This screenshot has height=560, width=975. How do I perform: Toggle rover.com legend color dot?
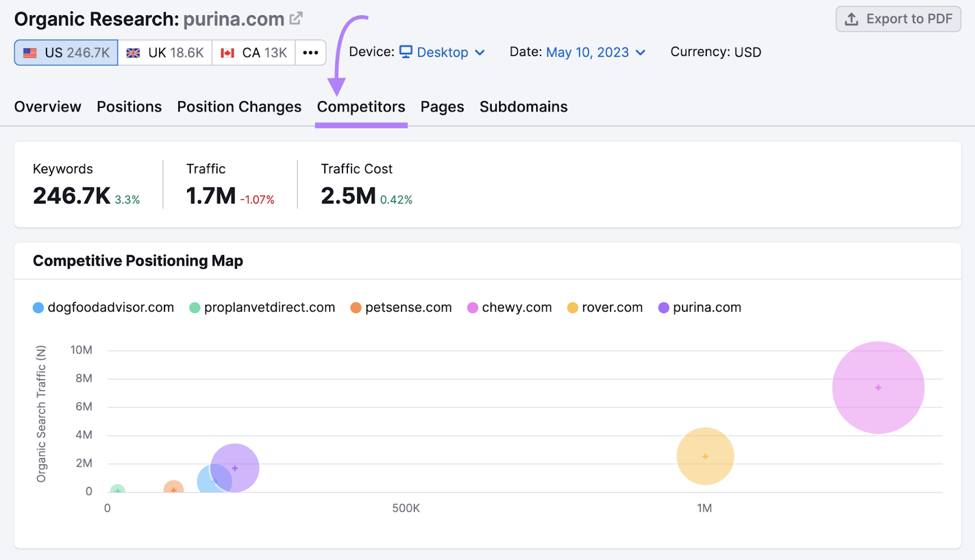pyautogui.click(x=573, y=308)
